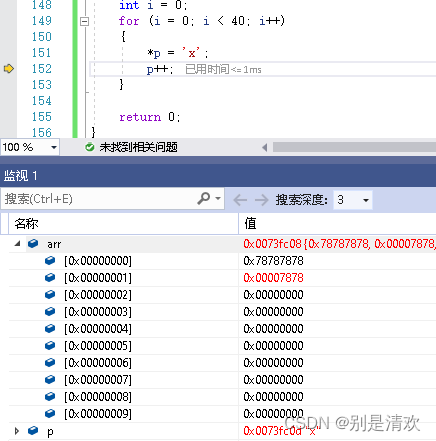Click line number 155 in the gutter

pos(42,117)
